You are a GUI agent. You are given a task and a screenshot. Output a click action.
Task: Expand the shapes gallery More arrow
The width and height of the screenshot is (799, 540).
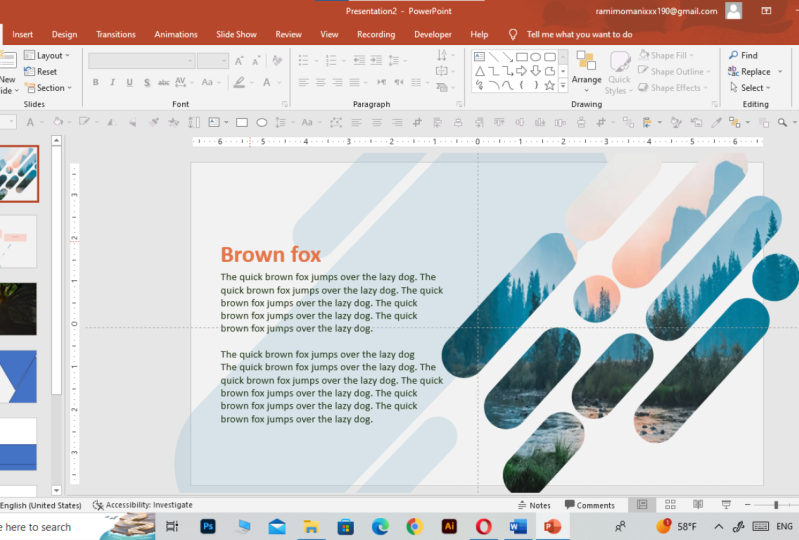coord(563,86)
